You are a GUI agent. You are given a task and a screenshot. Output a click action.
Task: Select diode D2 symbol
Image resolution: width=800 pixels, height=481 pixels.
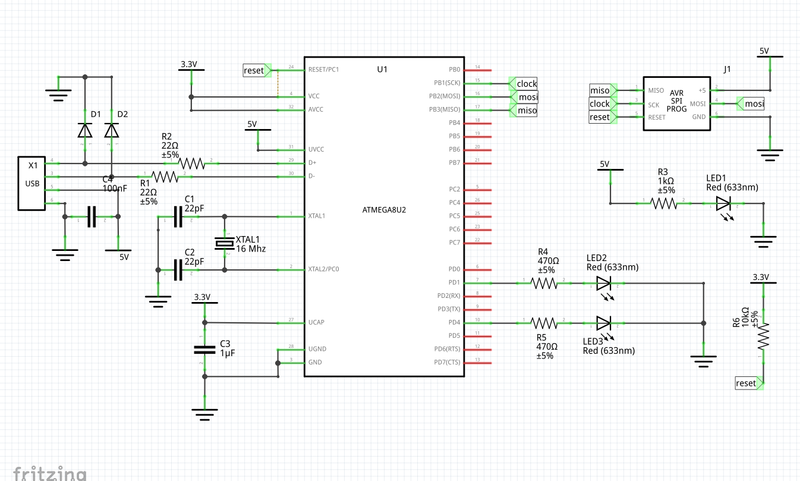point(111,131)
